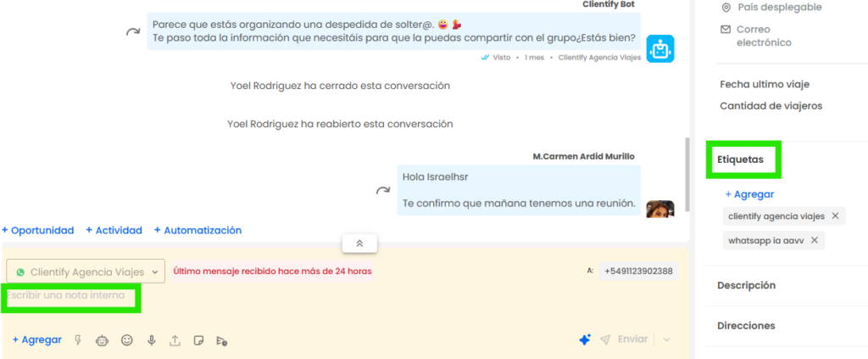Click the microphone voice recording icon
Image resolution: width=868 pixels, height=359 pixels.
tap(151, 340)
